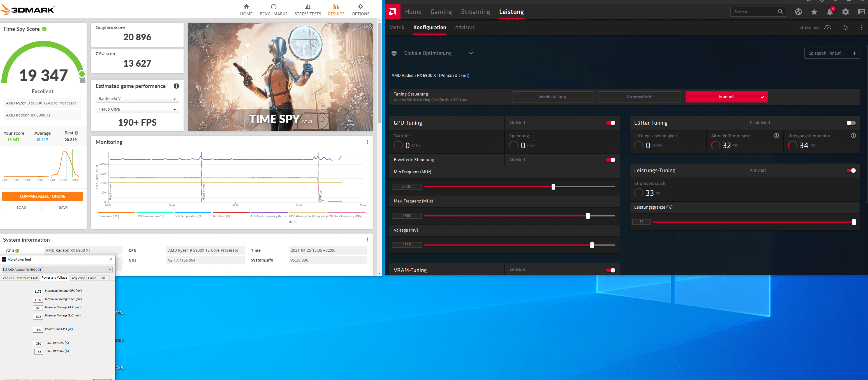Toggle GPU-Tuning switch

click(610, 123)
